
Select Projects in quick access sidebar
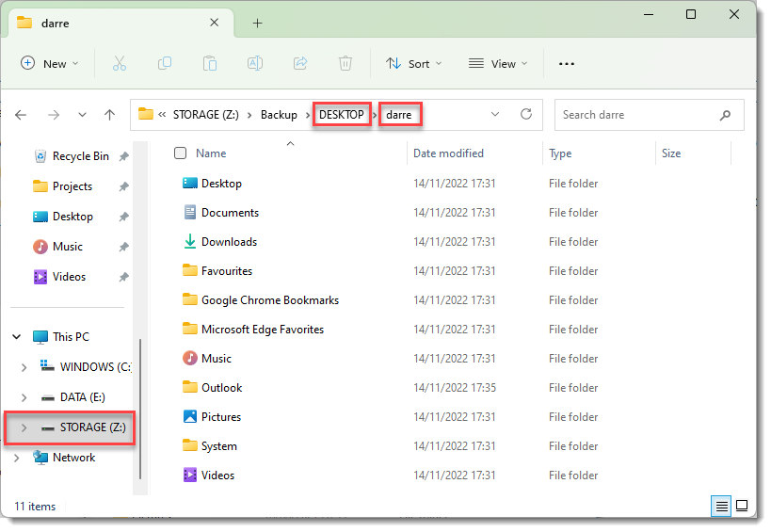coord(72,186)
